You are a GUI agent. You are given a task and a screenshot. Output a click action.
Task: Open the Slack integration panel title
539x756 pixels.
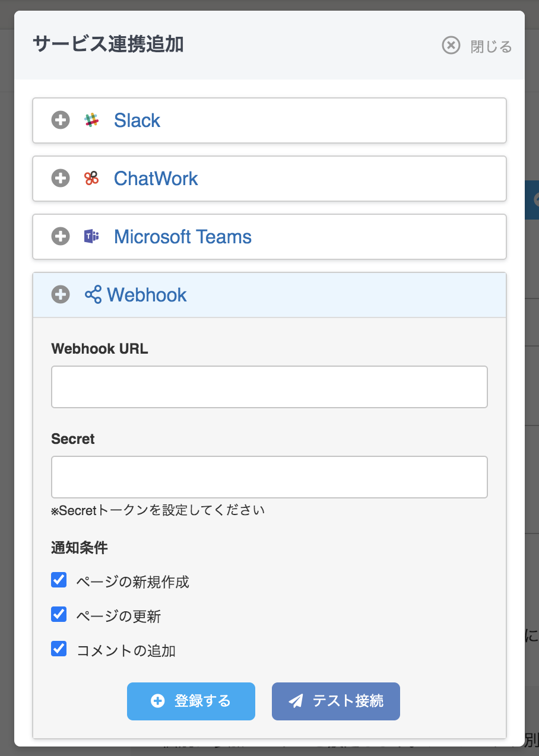click(137, 120)
